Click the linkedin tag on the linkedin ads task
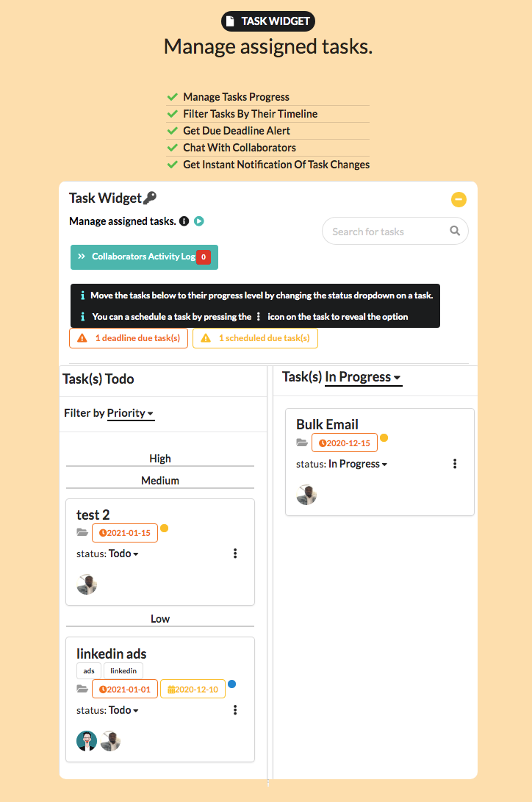 123,670
